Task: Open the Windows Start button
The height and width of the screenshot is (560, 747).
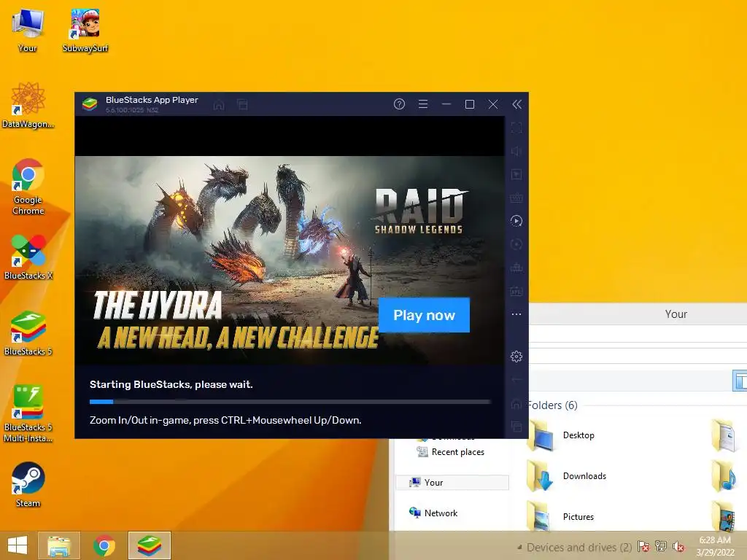Action: tap(18, 545)
